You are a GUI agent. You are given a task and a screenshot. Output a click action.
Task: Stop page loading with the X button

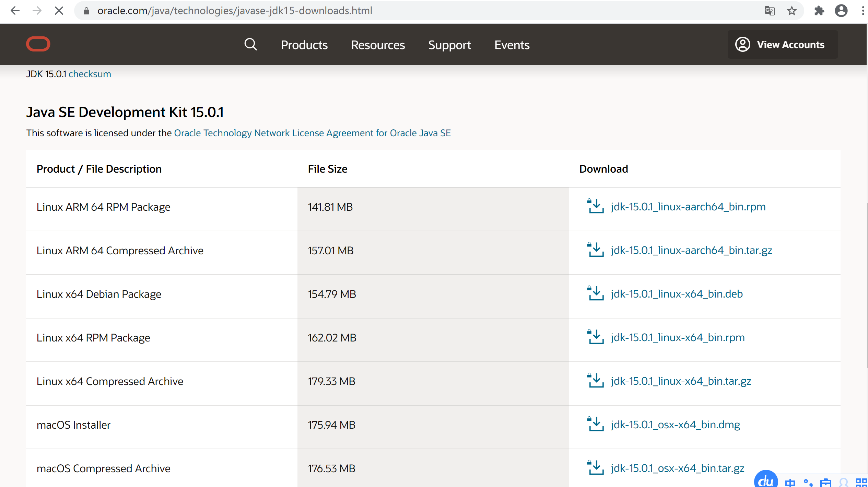tap(59, 11)
